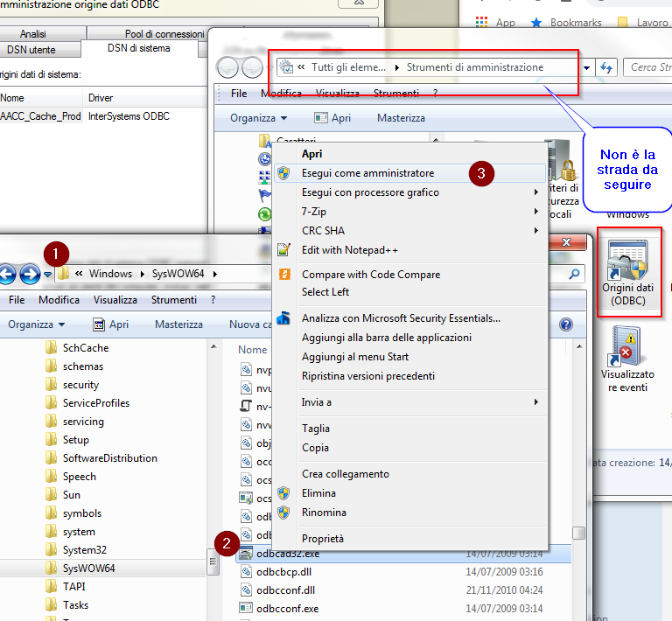Click the Back arrow in the SysWOW64 window
The image size is (672, 621).
(7, 274)
